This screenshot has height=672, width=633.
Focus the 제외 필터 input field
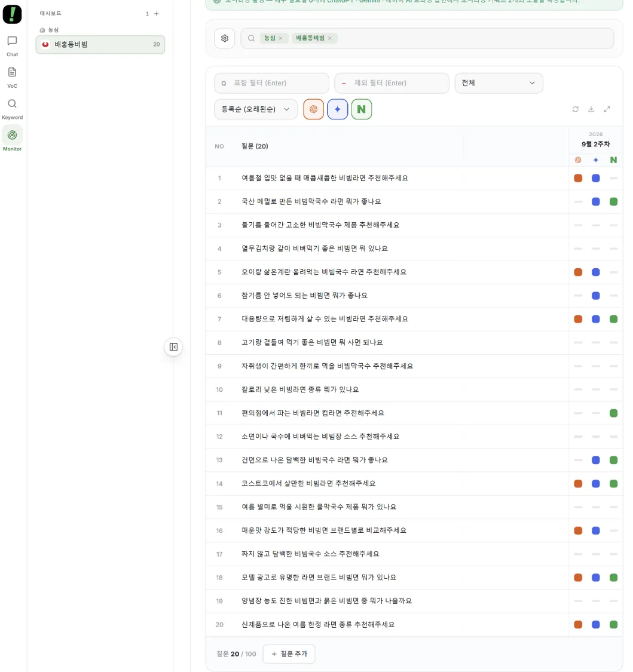(392, 83)
